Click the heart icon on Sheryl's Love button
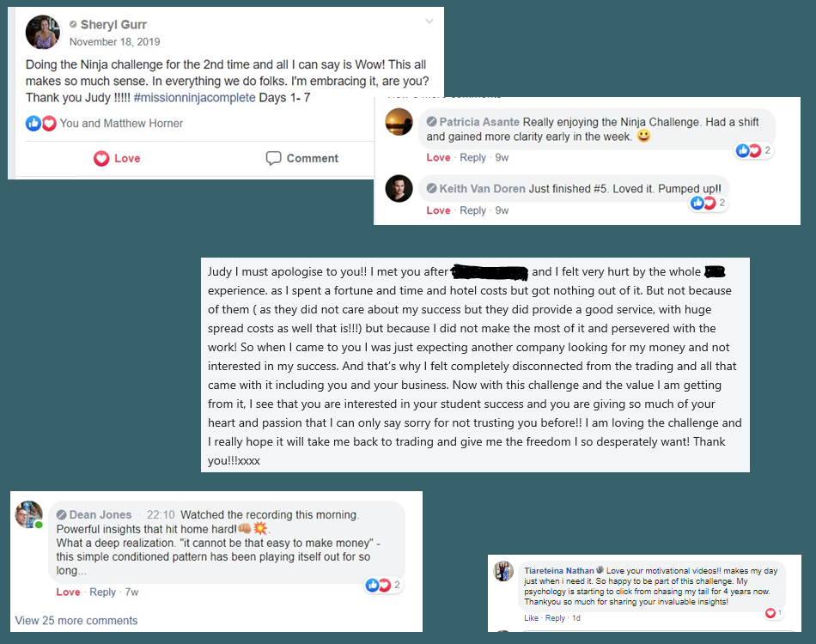 pos(101,158)
